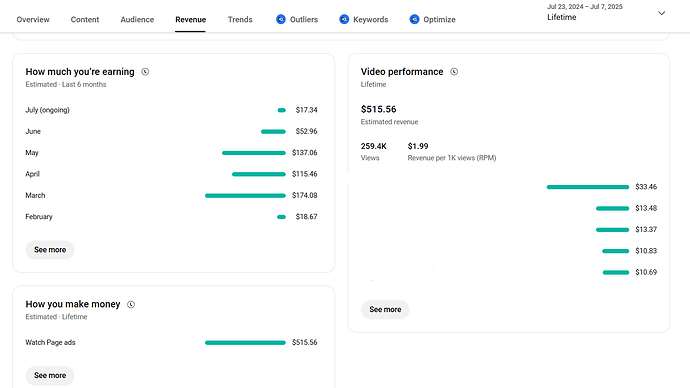Screen dimensions: 690x388
Task: Click the $33.46 top video revenue bar
Action: tap(588, 187)
